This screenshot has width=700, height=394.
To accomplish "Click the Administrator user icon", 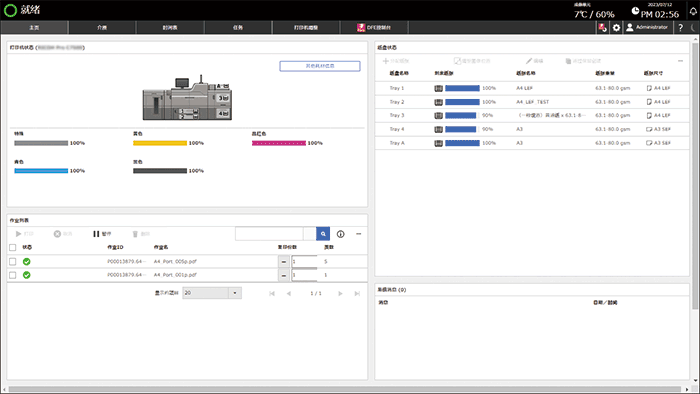I will (629, 28).
